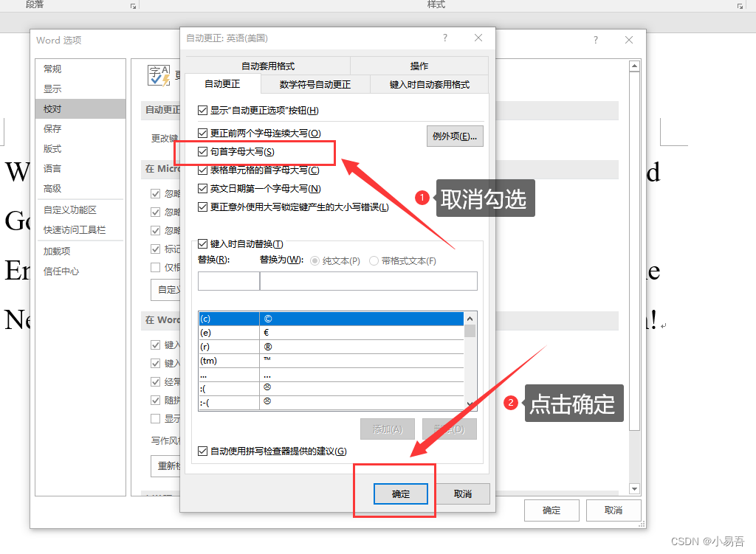Focus the 替换为 input field
This screenshot has height=554, width=756.
[369, 281]
